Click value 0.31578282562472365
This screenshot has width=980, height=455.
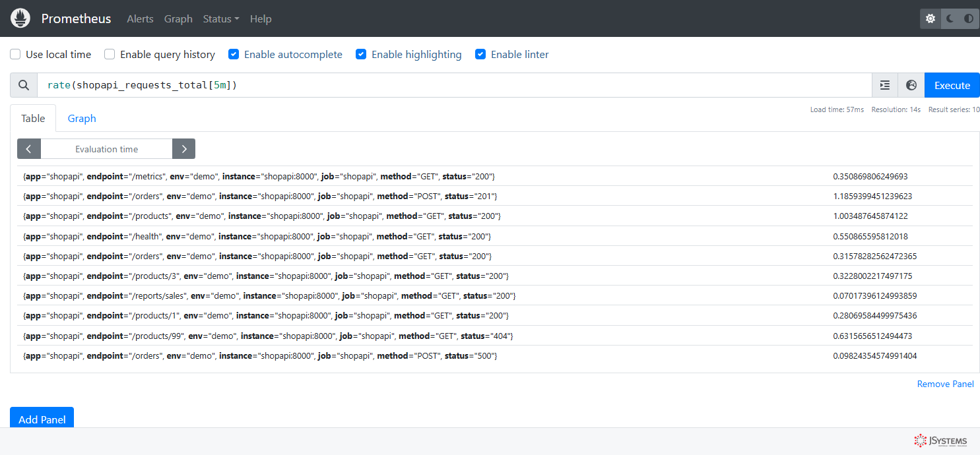[875, 256]
